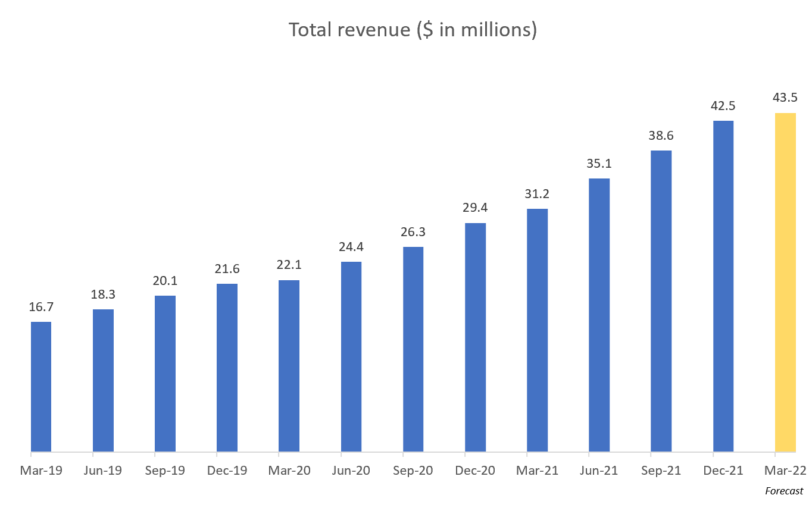Select the Mar-22 axis label
Viewport: 812px width, 514px height.
click(x=783, y=470)
